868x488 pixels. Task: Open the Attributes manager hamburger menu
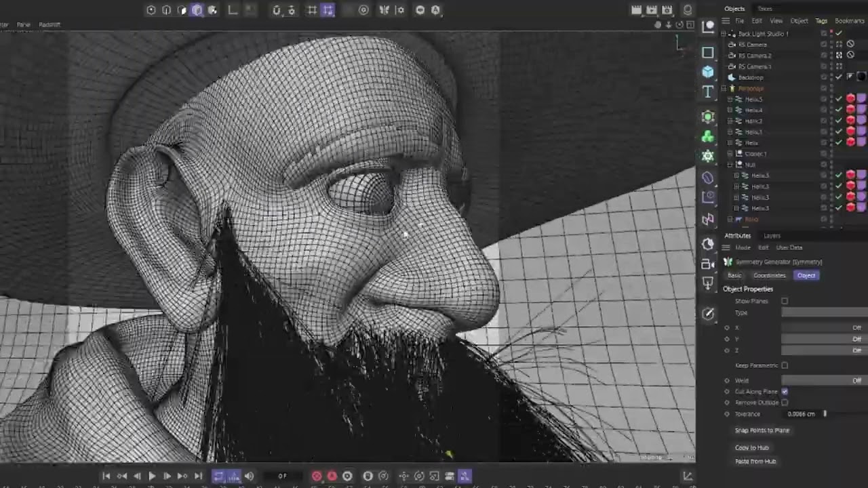point(726,248)
